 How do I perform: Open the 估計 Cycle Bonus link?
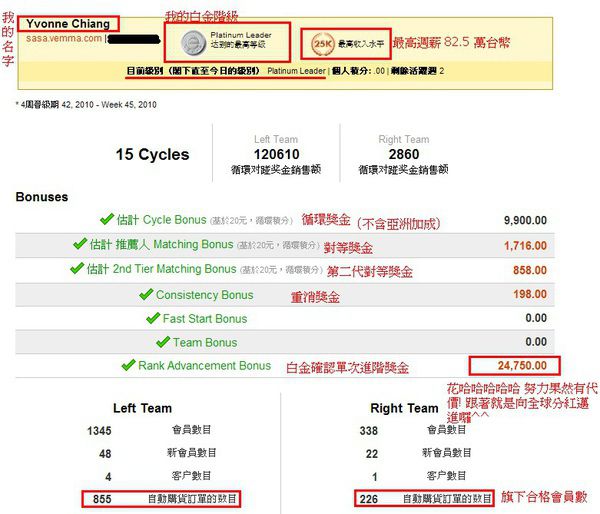pos(161,220)
